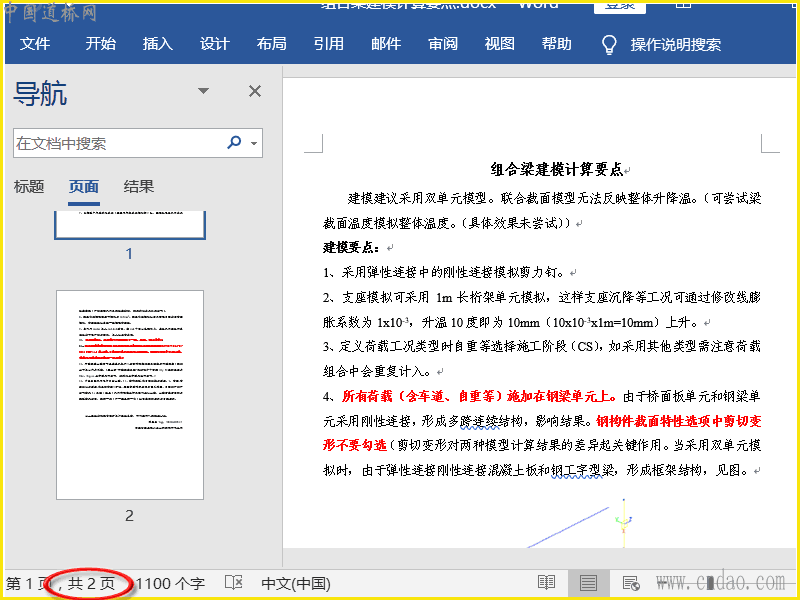This screenshot has width=800, height=600.
Task: Switch to the 插入 ribbon tab
Action: click(x=157, y=44)
